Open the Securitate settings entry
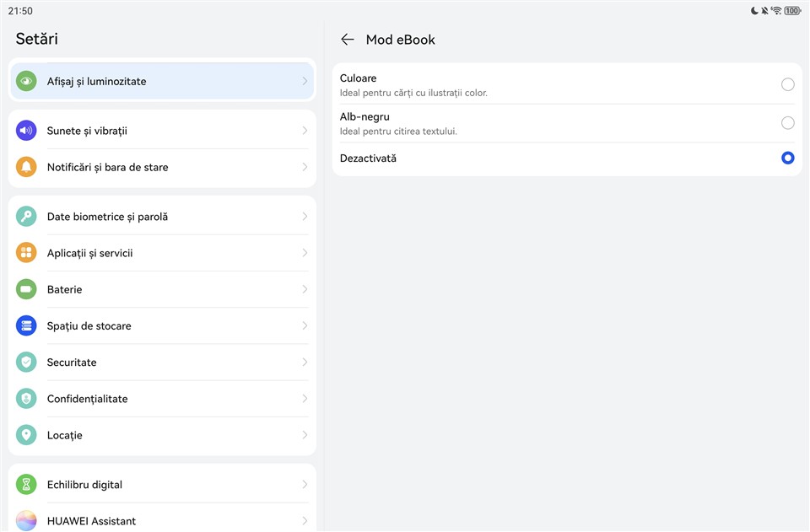 pyautogui.click(x=72, y=363)
